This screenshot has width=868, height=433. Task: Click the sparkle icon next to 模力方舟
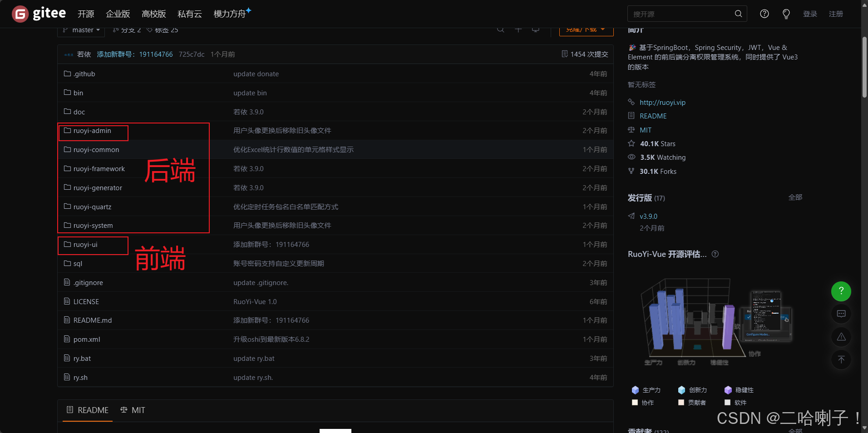pos(248,10)
